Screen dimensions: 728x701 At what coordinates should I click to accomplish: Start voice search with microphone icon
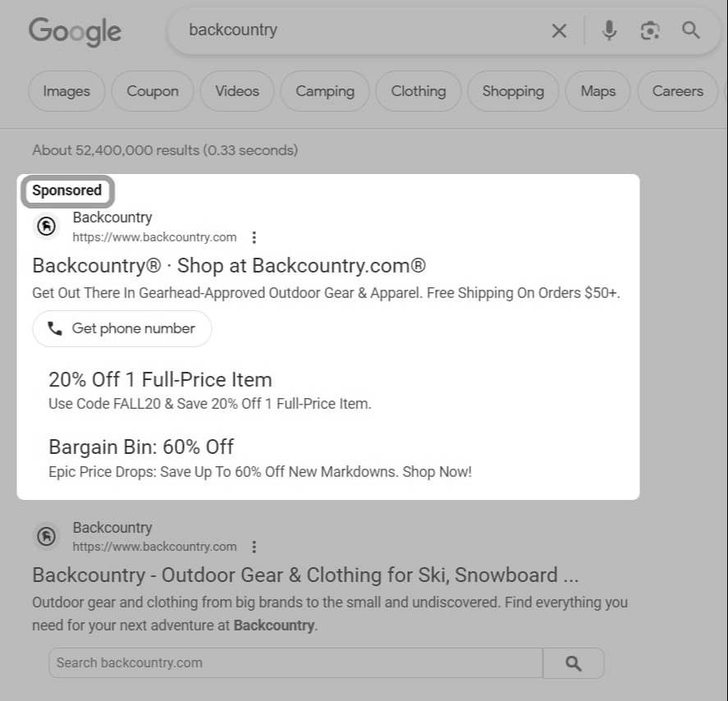pos(609,31)
